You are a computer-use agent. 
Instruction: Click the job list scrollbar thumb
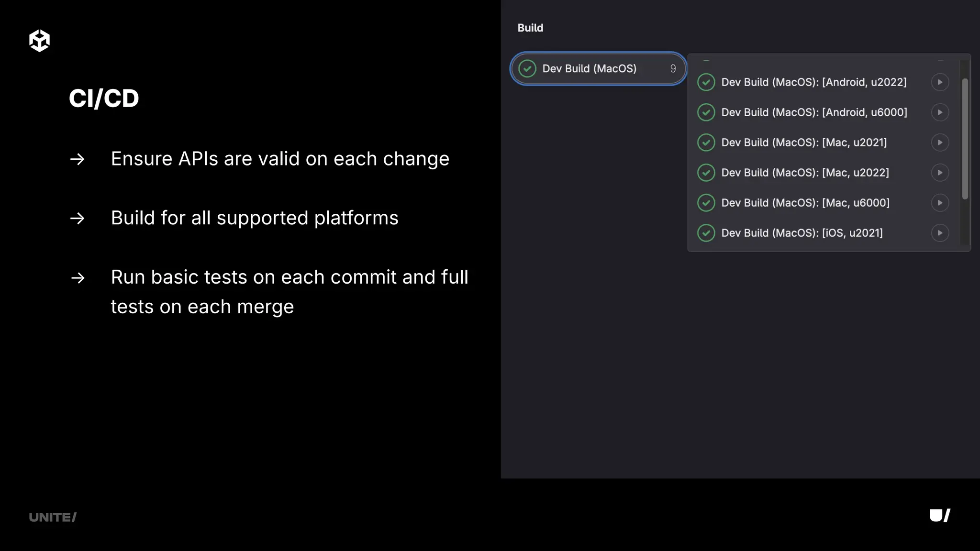[965, 139]
